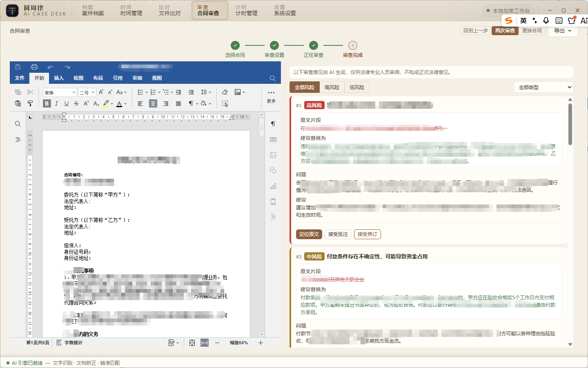Click 定位原文 on risk item #1
The height and width of the screenshot is (368, 588).
309,234
